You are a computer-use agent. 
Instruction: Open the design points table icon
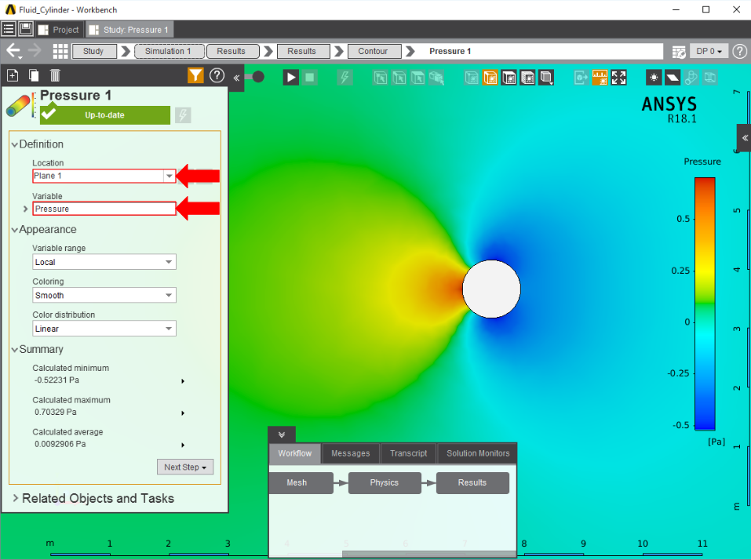(x=679, y=51)
